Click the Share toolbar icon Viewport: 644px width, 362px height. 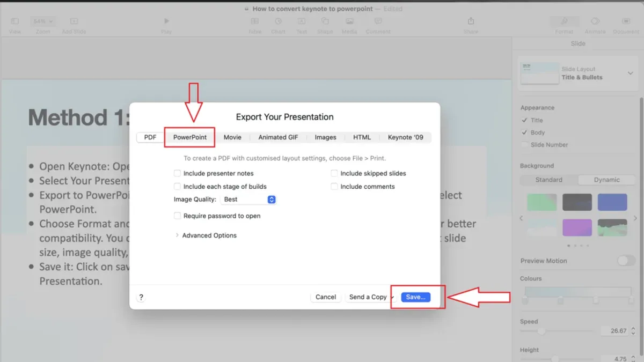(x=471, y=21)
